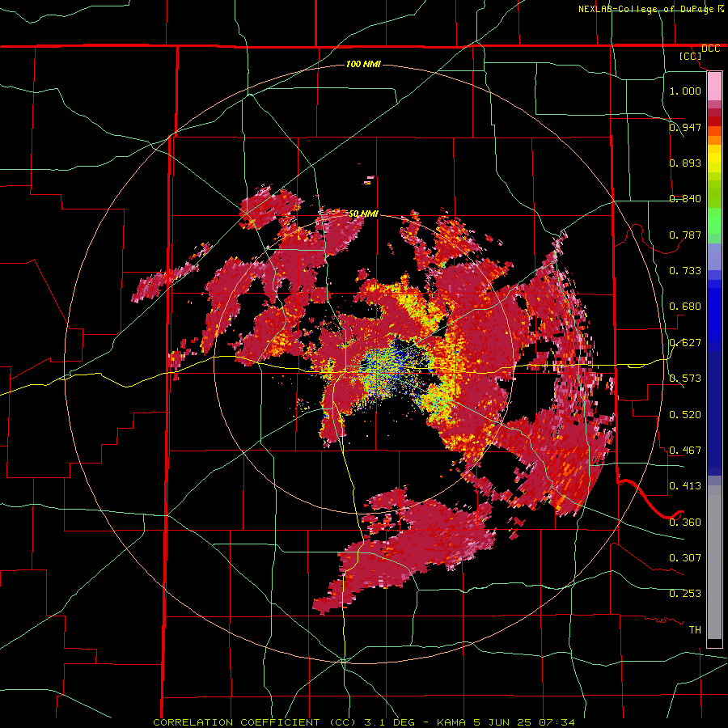The image size is (728, 728).
Task: Select the 0.253 legend value
Action: tap(685, 594)
